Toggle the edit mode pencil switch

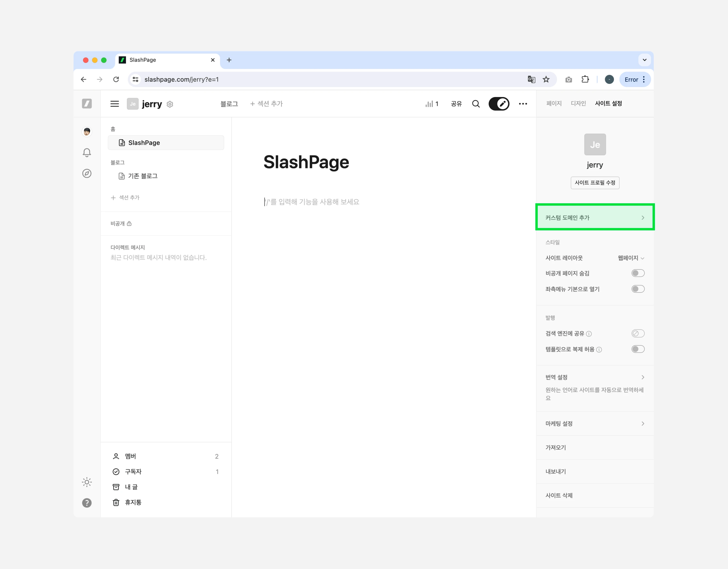(499, 104)
